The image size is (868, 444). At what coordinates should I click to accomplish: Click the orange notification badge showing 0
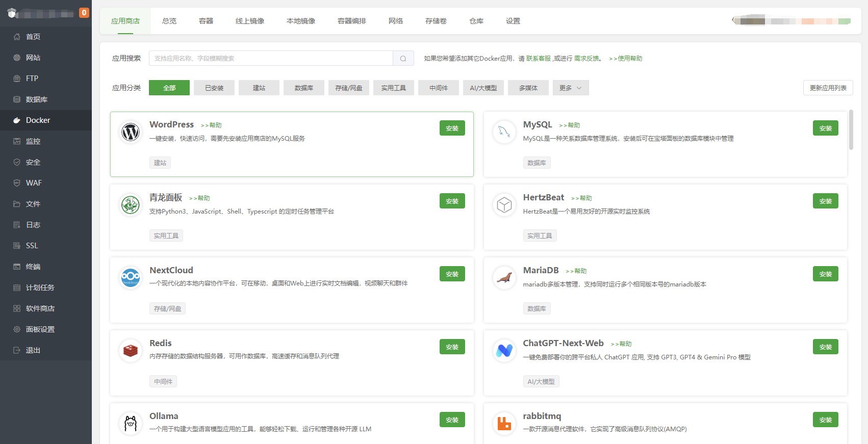pyautogui.click(x=84, y=13)
